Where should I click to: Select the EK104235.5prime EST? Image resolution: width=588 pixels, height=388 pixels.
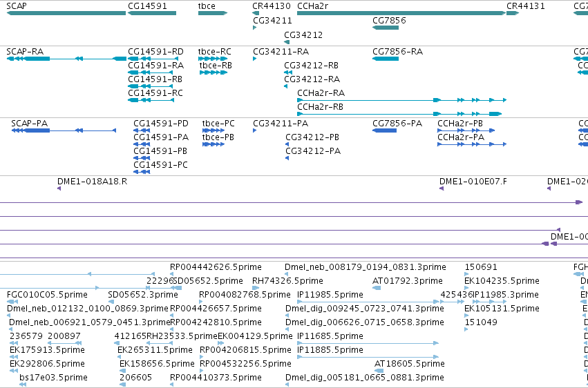pos(466,288)
